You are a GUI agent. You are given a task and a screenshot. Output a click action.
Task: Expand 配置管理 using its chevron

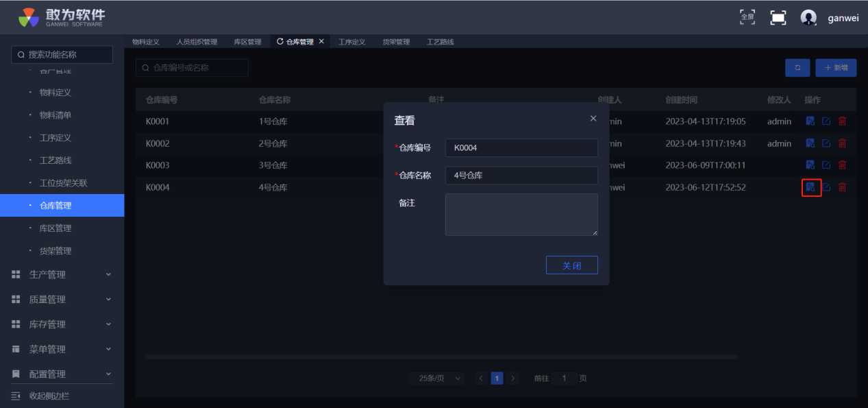pyautogui.click(x=108, y=374)
